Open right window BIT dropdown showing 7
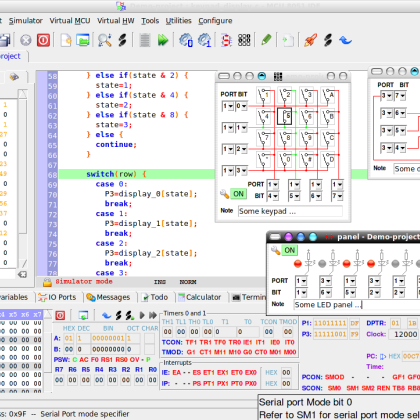This screenshot has height=420, width=420. pyautogui.click(x=400, y=96)
